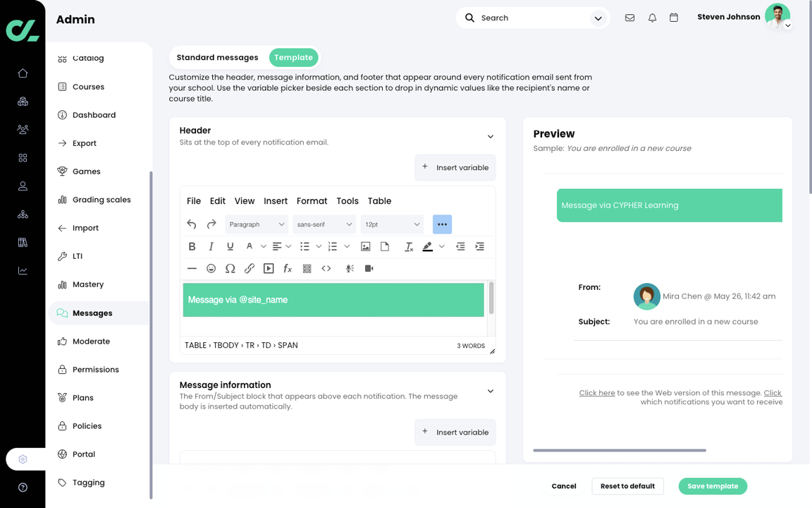Click Insert variable button in Header section

coord(455,167)
